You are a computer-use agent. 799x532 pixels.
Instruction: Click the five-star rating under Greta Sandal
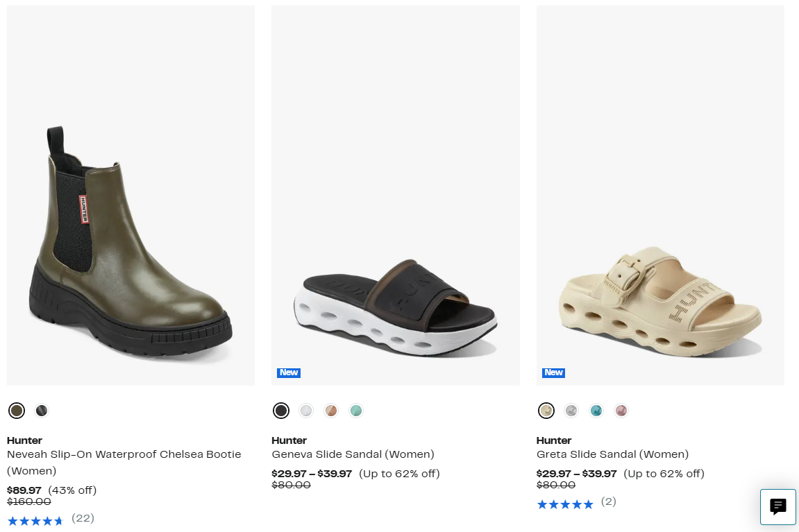pyautogui.click(x=565, y=504)
